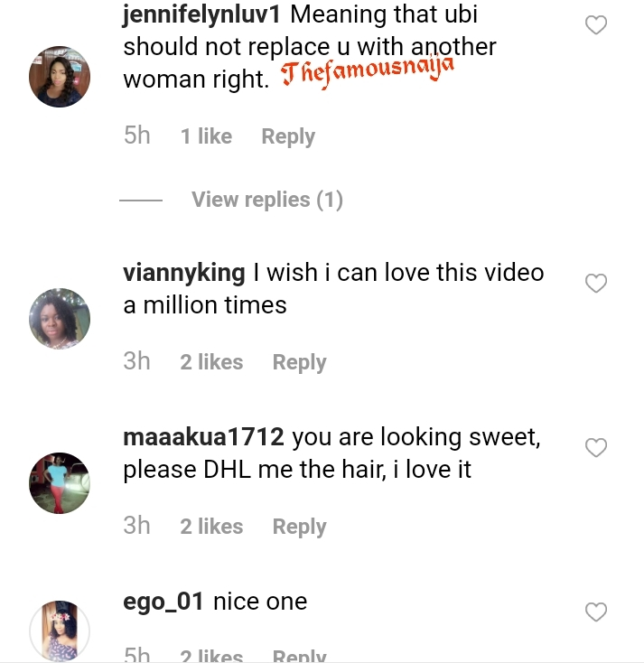Open viannyking username link

point(184,272)
